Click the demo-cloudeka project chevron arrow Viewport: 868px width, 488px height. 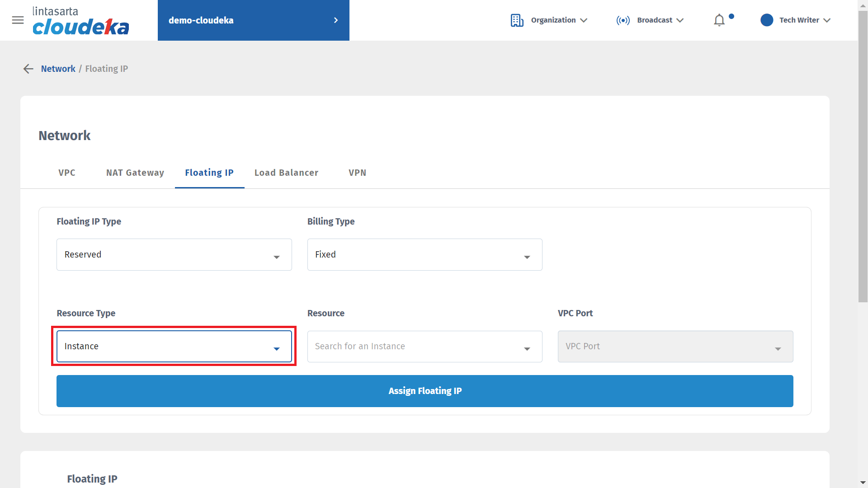(x=335, y=20)
